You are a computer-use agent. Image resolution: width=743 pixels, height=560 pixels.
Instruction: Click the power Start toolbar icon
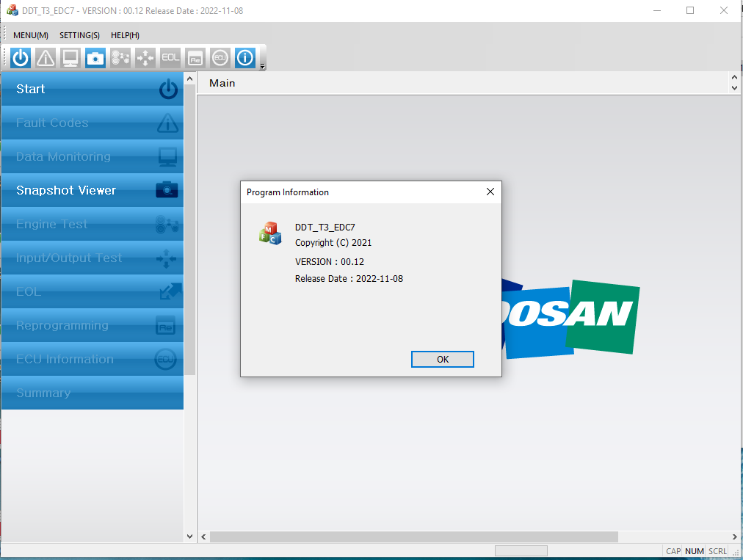pos(21,58)
